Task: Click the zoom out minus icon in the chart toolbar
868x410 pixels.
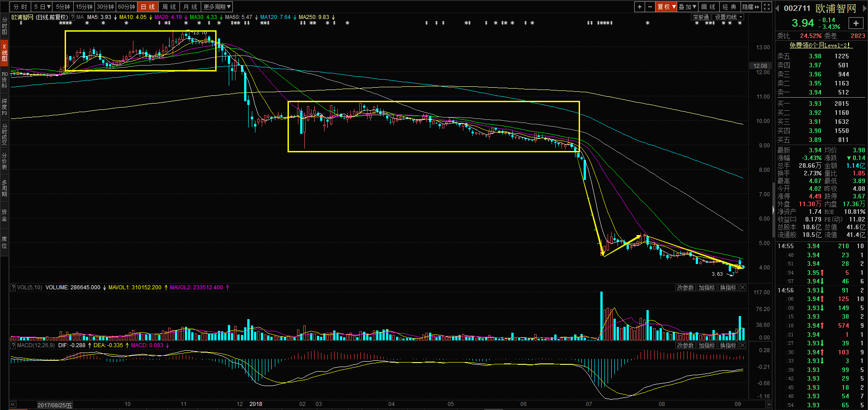Action: (x=650, y=7)
